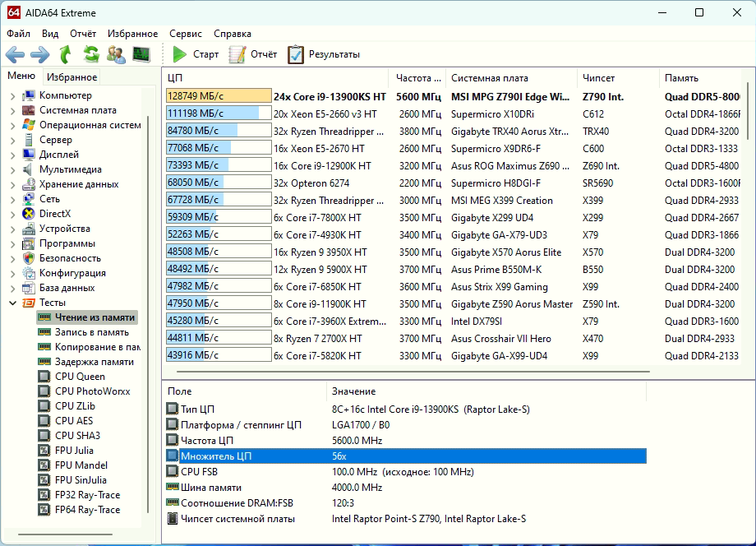Click the Back navigation arrow
756x546 pixels.
pos(15,54)
